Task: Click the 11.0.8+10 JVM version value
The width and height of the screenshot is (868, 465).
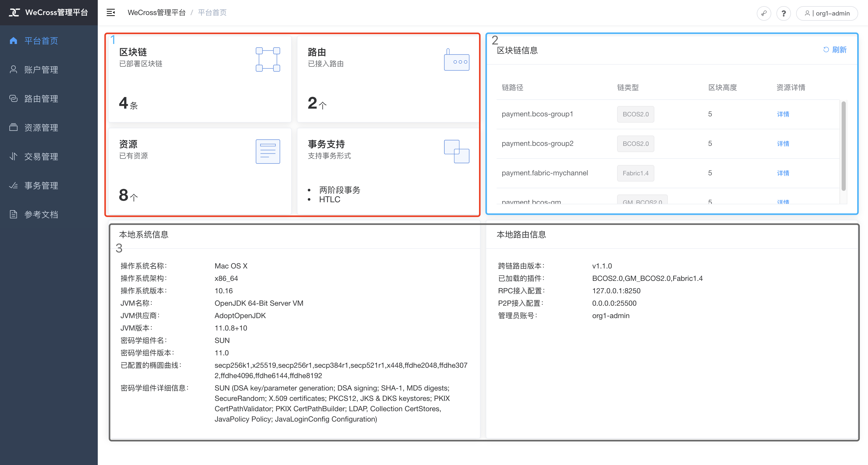Action: click(x=231, y=328)
